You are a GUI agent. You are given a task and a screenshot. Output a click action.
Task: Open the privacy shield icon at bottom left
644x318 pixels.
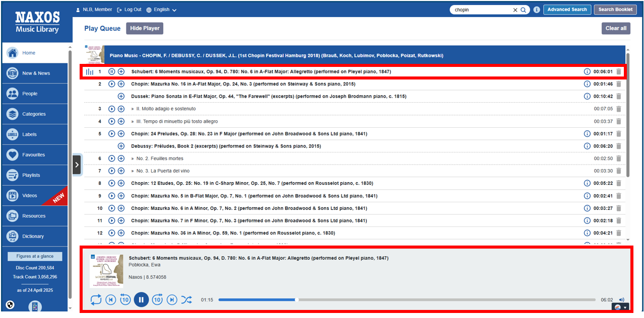coord(10,305)
